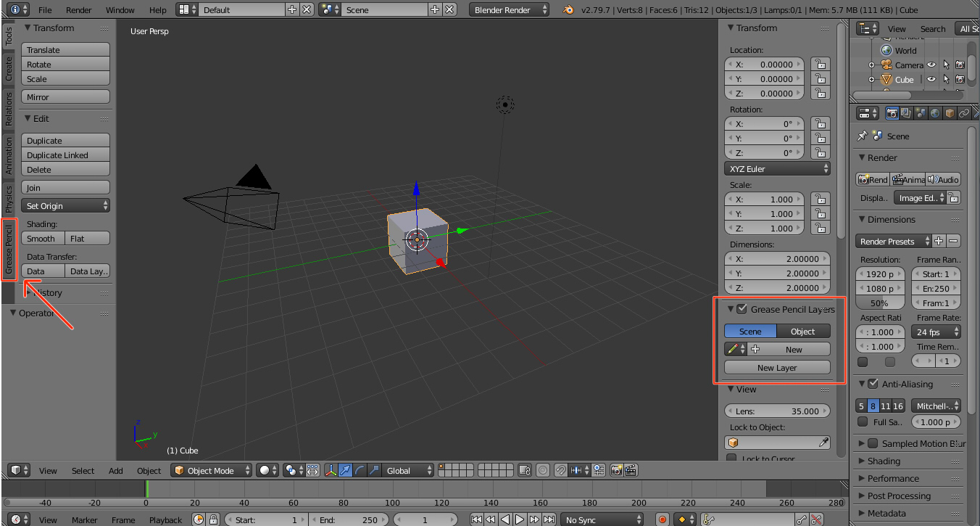
Task: Open the World properties tab icon
Action: [935, 113]
